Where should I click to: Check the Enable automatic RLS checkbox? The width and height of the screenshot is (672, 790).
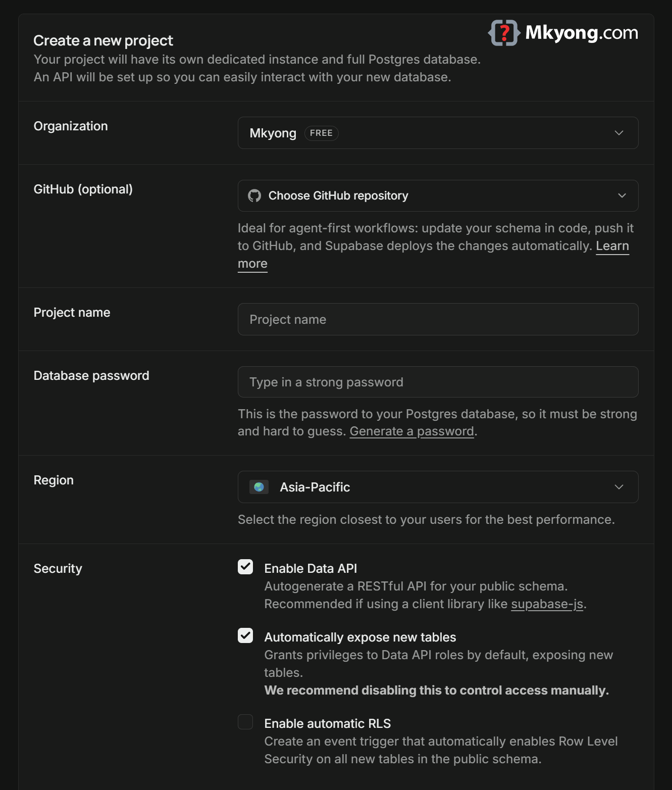click(x=245, y=722)
